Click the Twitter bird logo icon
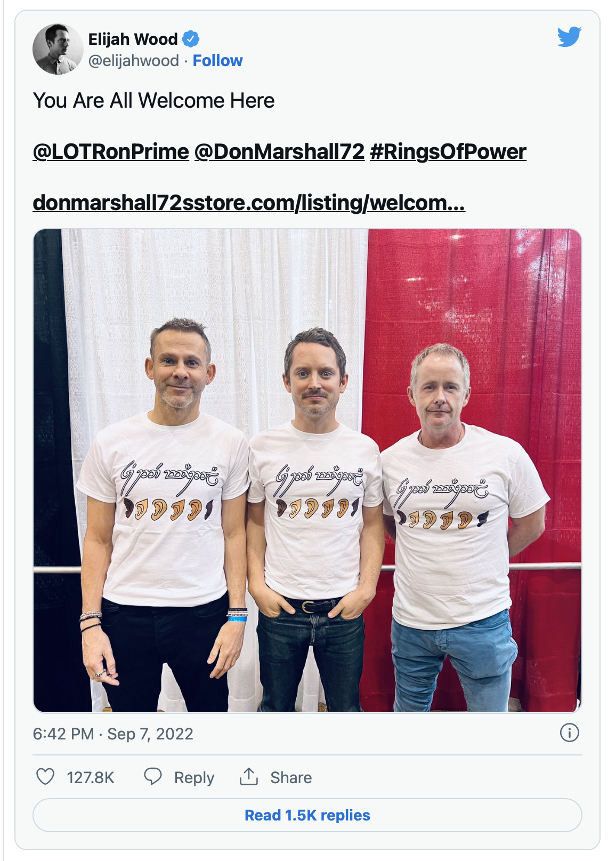616x861 pixels. point(569,37)
